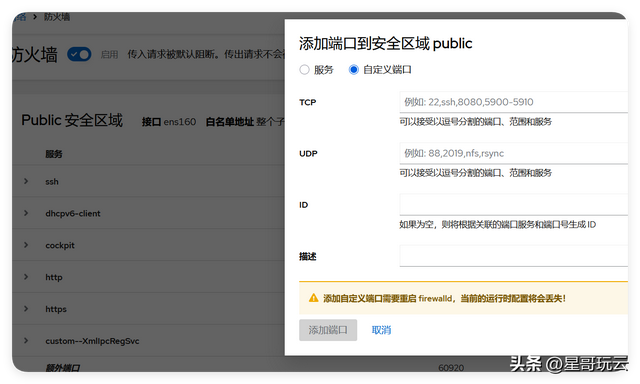The height and width of the screenshot is (384, 640).
Task: Toggle the firewall enable switch
Action: point(79,54)
